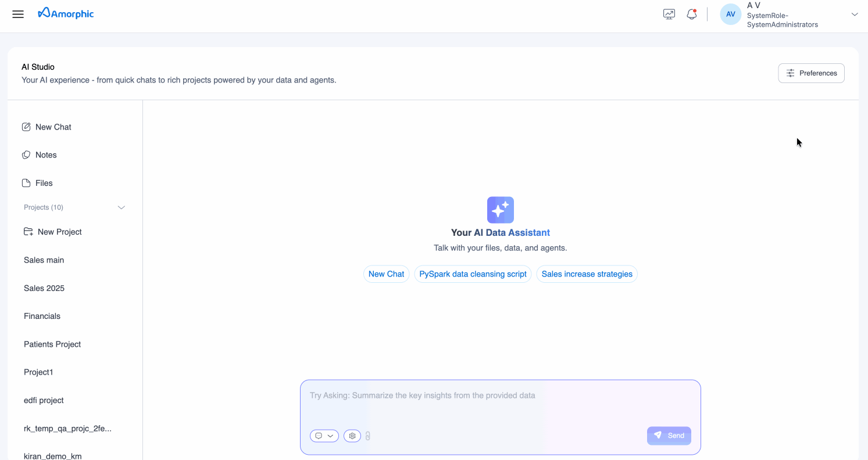The width and height of the screenshot is (868, 460).
Task: Collapse the Projects (10) list
Action: click(121, 207)
